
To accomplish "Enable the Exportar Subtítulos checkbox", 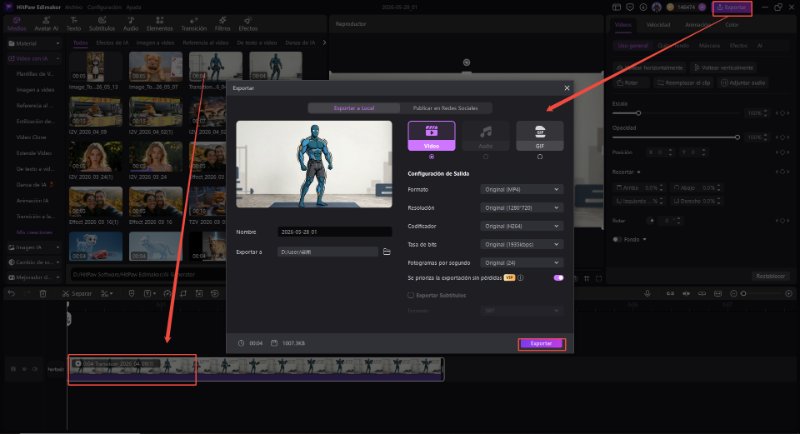I will (x=410, y=295).
